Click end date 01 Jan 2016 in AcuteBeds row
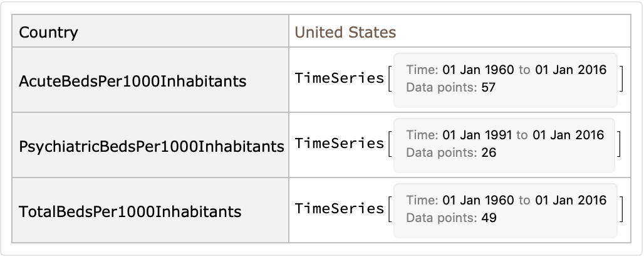Viewport: 644px width, 276px height. click(571, 70)
